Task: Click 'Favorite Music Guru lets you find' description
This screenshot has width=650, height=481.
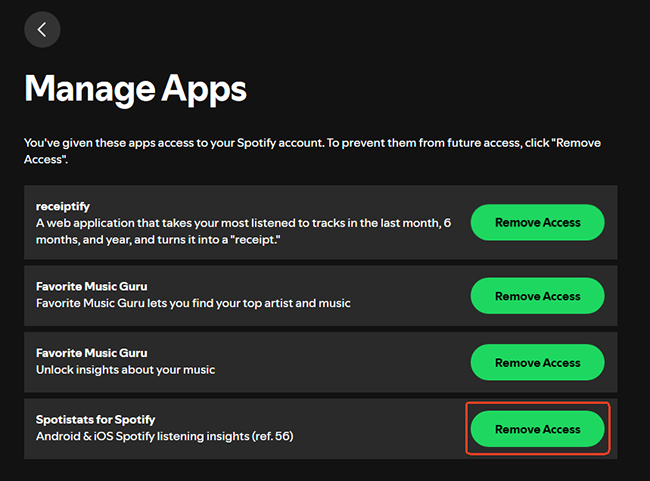Action: (x=193, y=303)
